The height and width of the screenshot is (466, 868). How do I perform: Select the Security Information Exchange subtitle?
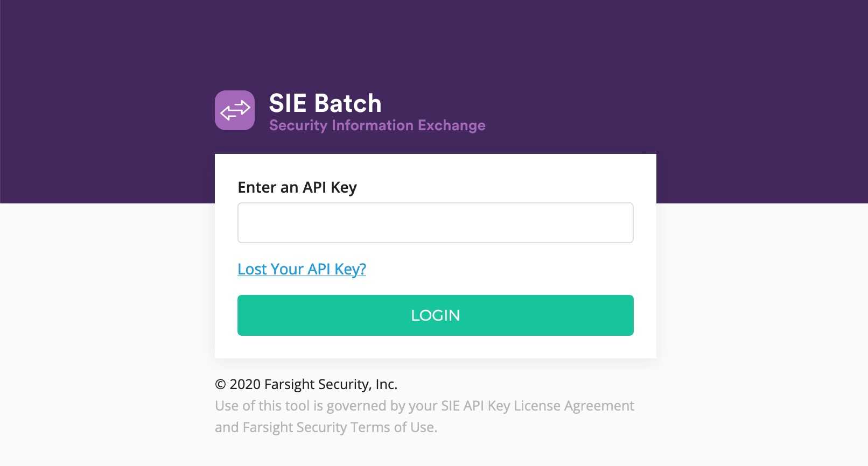point(377,125)
